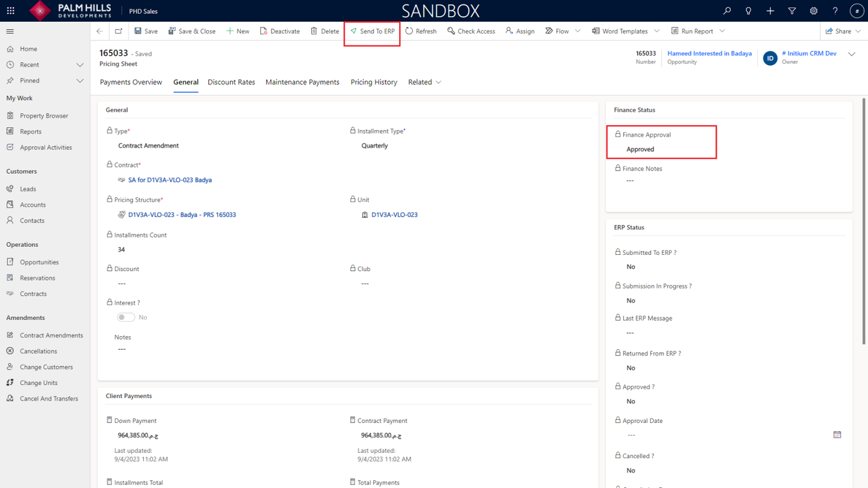
Task: Go back using the back arrow
Action: pos(100,31)
